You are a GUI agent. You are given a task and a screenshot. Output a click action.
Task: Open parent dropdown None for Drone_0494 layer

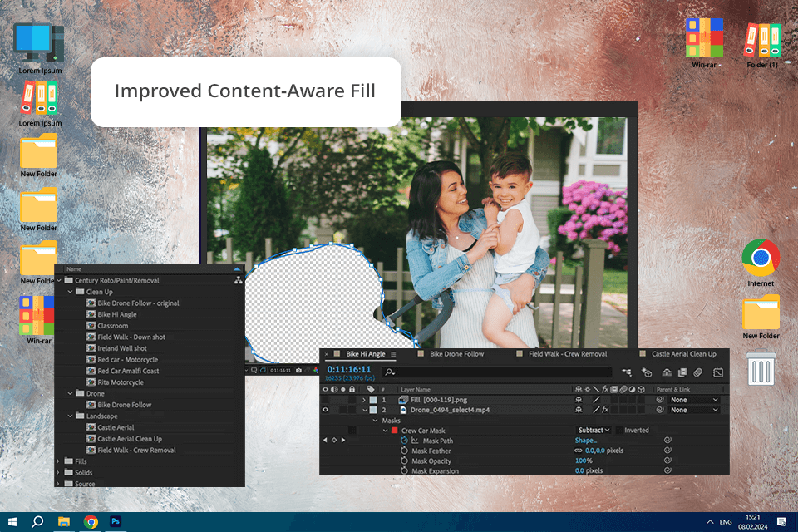(x=693, y=410)
